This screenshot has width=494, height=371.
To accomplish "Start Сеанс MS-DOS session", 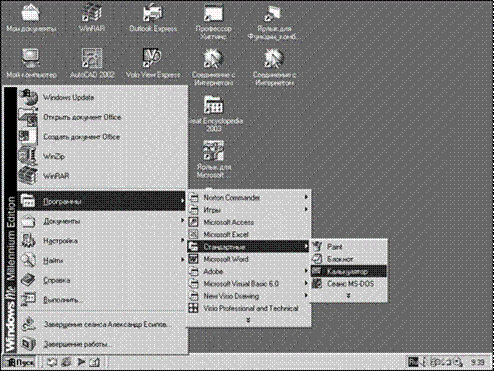I will pos(349,284).
